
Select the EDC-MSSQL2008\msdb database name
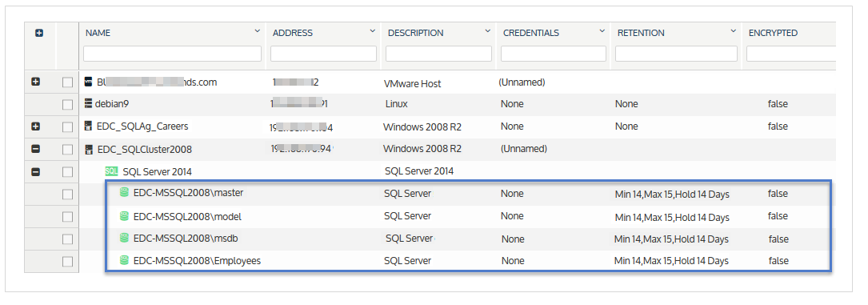(x=186, y=238)
